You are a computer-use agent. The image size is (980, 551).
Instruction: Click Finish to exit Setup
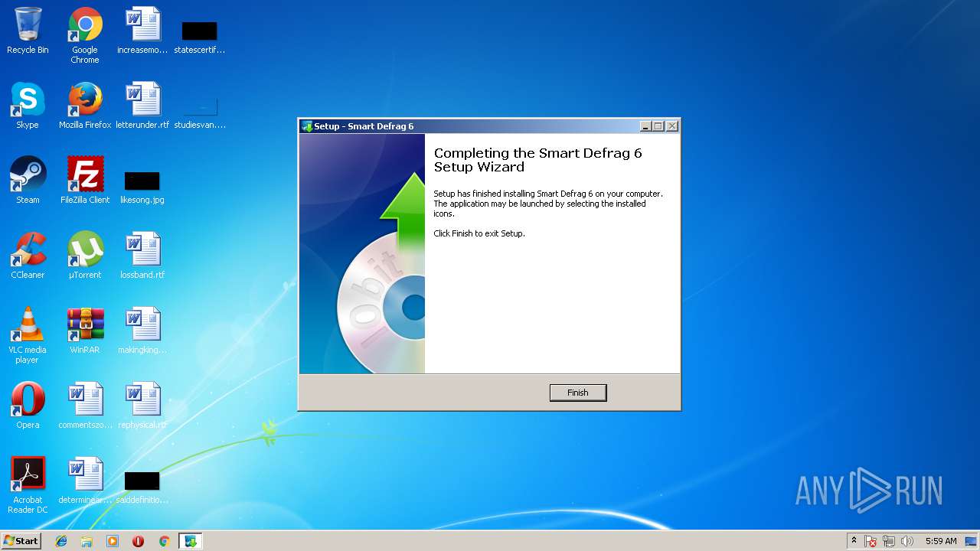578,393
